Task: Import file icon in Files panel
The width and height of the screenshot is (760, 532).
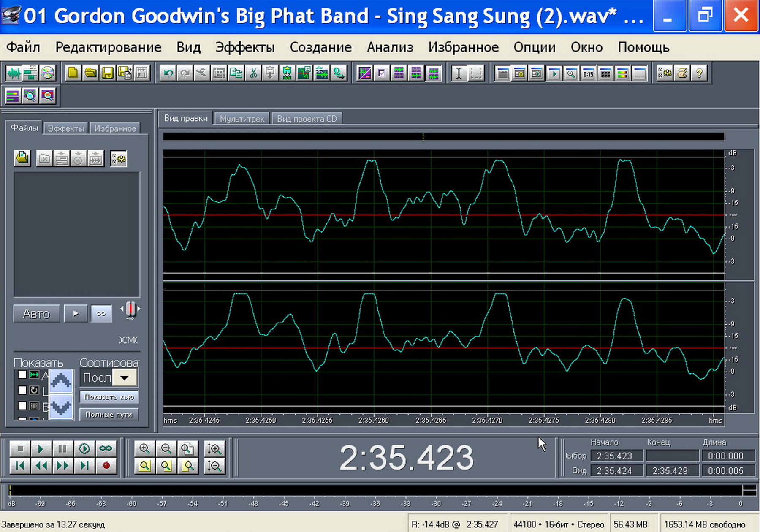Action: [x=22, y=159]
